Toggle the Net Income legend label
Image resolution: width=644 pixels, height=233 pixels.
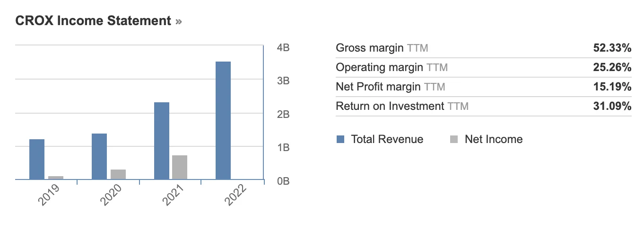tap(494, 139)
